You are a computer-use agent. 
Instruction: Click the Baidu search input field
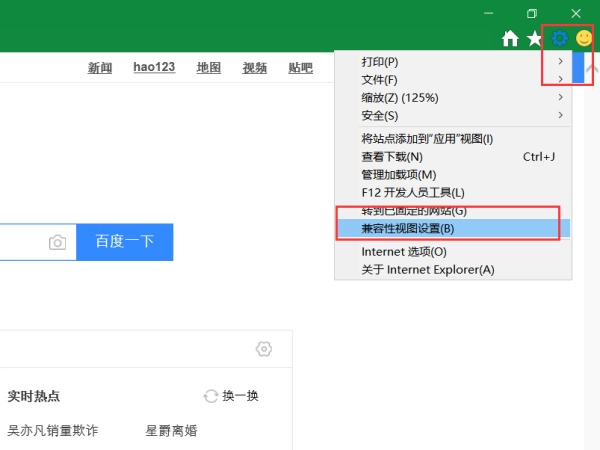click(20, 242)
